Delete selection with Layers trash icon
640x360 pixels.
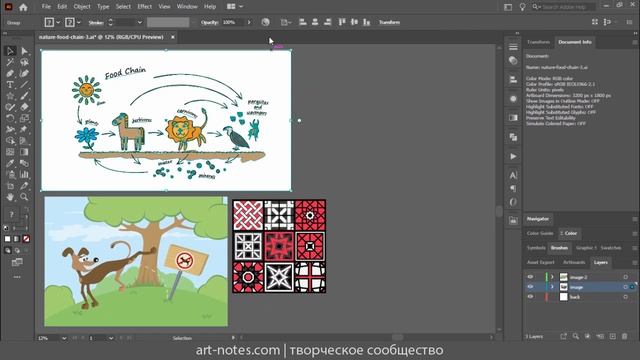624,336
